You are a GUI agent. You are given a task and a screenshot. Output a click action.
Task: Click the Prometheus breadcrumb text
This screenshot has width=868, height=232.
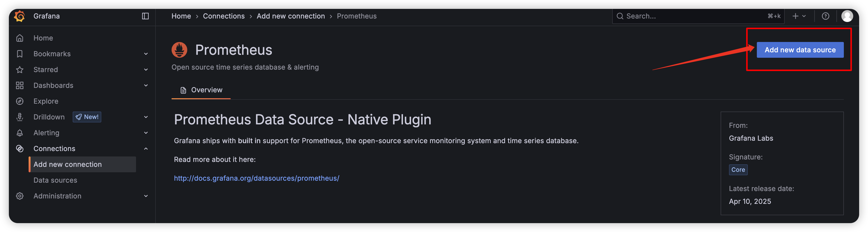[357, 16]
